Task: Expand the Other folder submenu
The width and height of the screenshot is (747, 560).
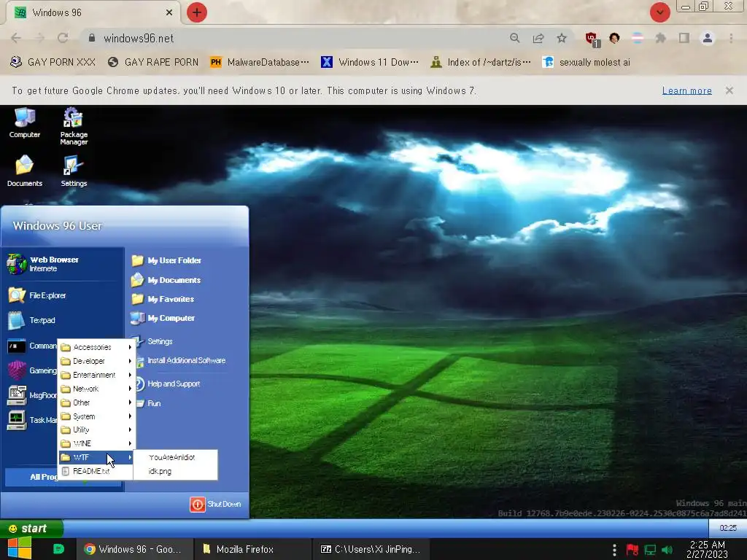Action: (x=96, y=402)
